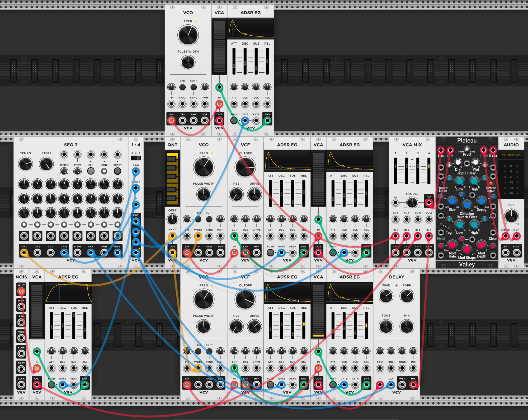
Task: Click the VCA MIX channel 1 fader
Action: (x=395, y=171)
